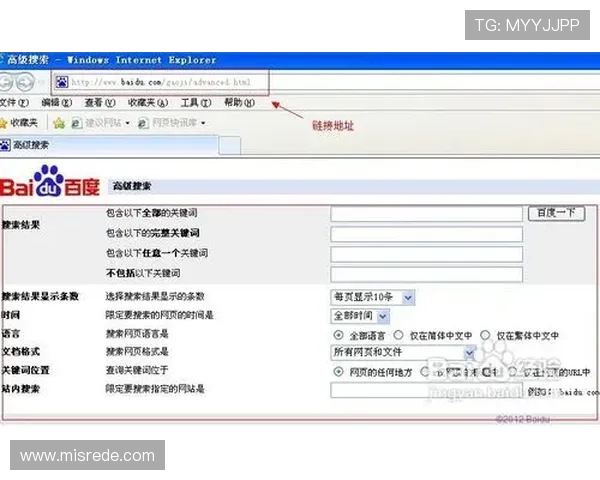This screenshot has height=480, width=600.
Task: Expand the 网页快讯库 dropdown arrow
Action: (203, 123)
